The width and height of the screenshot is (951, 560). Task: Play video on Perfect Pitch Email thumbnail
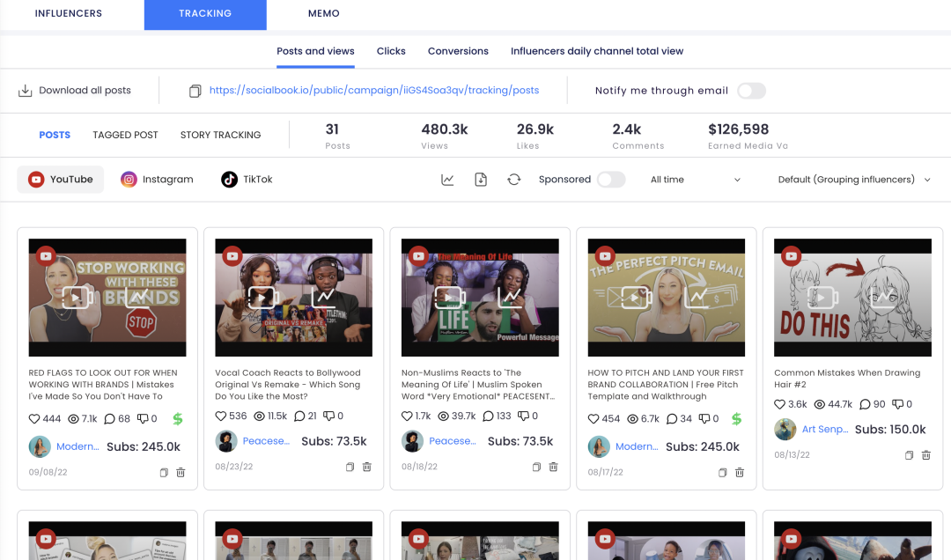click(637, 298)
